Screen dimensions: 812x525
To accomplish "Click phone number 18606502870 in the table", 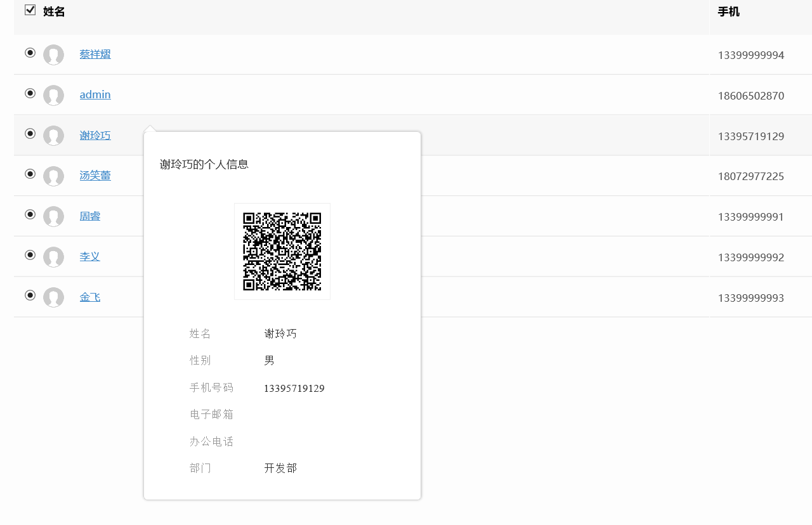I will pos(751,96).
